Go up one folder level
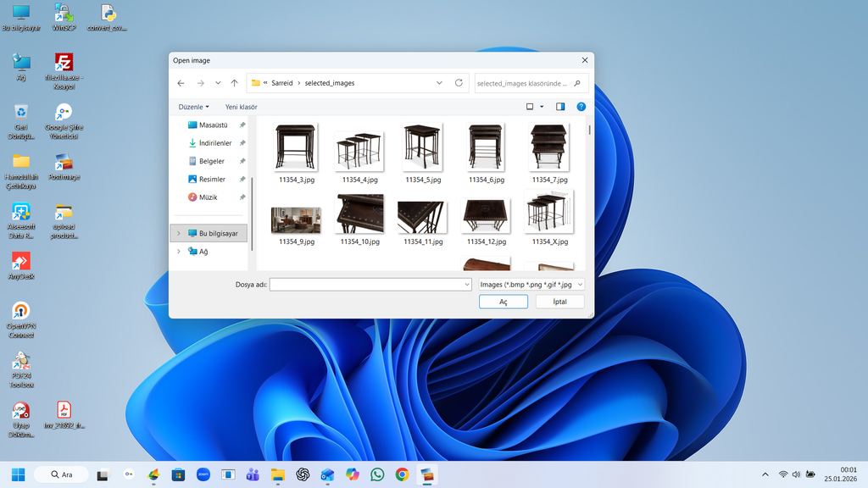868x488 pixels. point(234,83)
